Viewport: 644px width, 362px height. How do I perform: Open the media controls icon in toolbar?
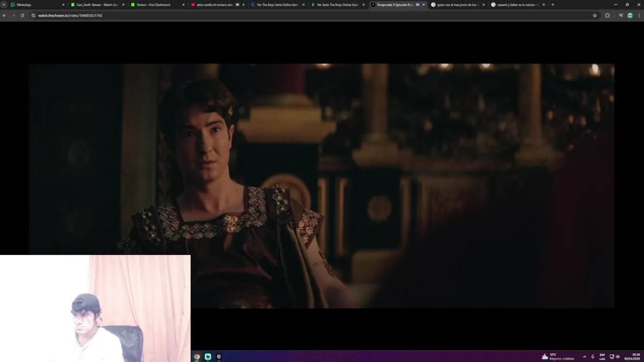coord(620,16)
